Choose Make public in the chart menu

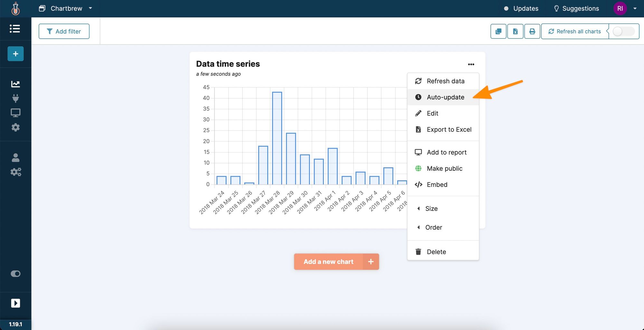tap(444, 169)
